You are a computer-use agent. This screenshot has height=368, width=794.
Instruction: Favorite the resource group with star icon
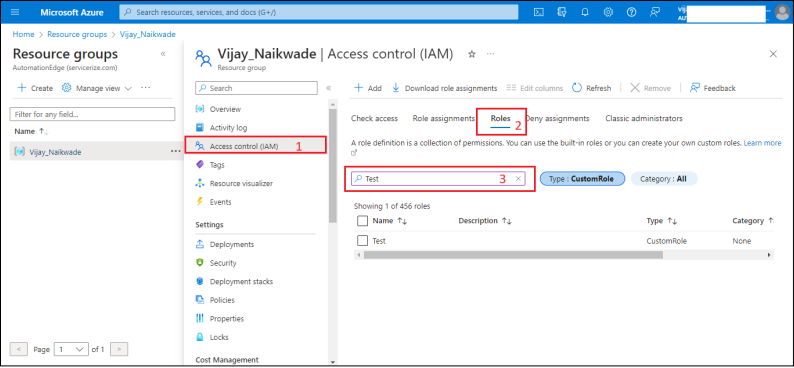point(471,54)
